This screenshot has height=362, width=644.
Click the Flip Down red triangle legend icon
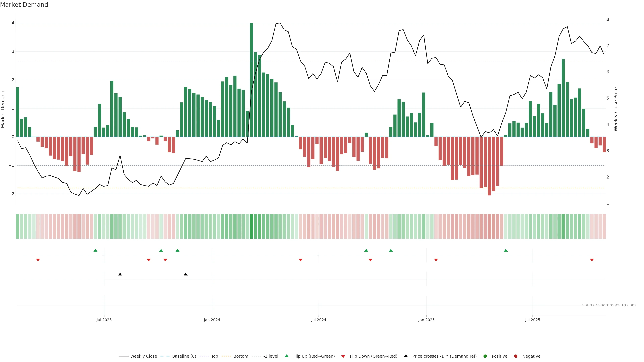[343, 356]
